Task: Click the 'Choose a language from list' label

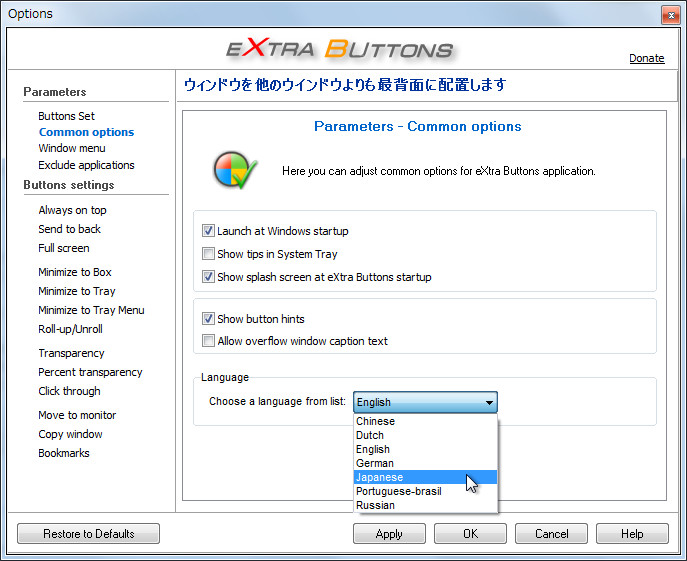Action: [x=277, y=401]
